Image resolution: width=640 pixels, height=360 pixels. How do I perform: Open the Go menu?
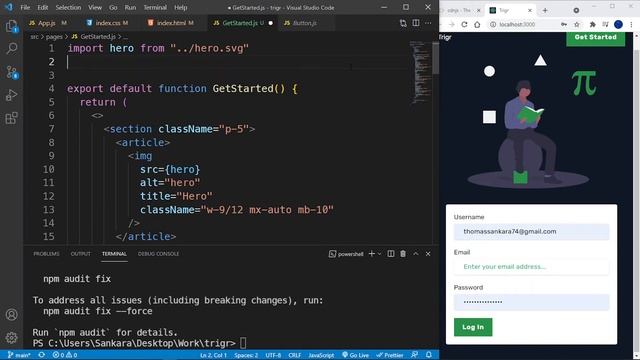click(113, 7)
